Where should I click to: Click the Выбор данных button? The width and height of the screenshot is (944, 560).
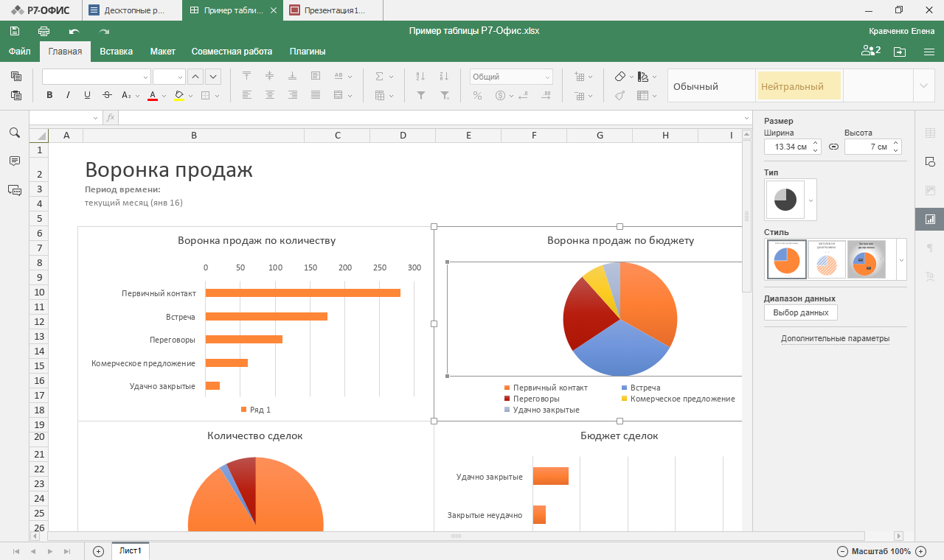click(800, 312)
